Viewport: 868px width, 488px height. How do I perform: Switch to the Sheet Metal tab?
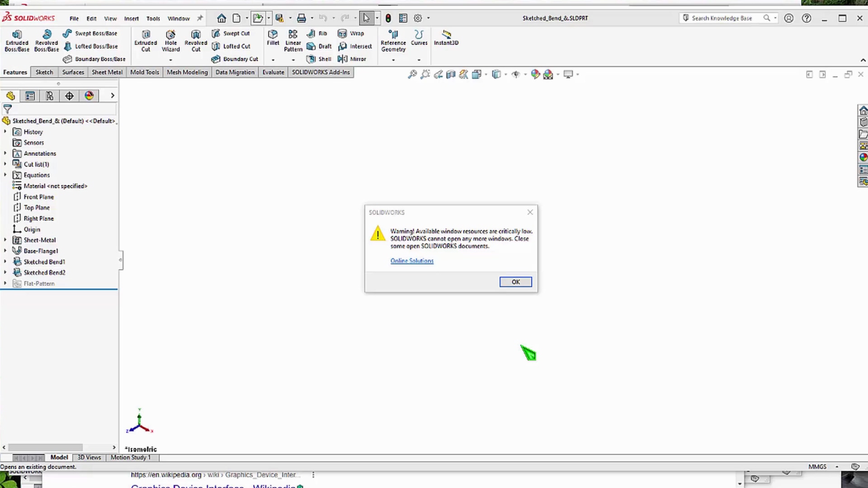pyautogui.click(x=107, y=72)
